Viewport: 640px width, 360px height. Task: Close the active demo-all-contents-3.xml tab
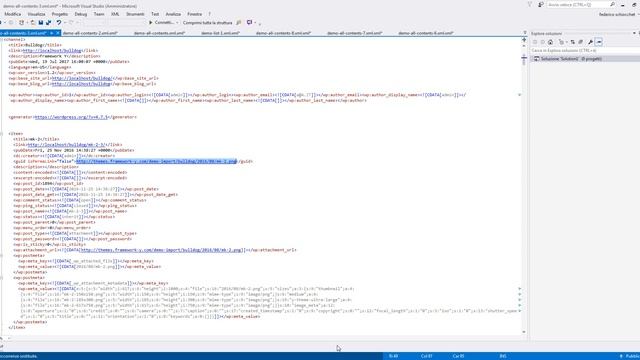click(x=58, y=33)
